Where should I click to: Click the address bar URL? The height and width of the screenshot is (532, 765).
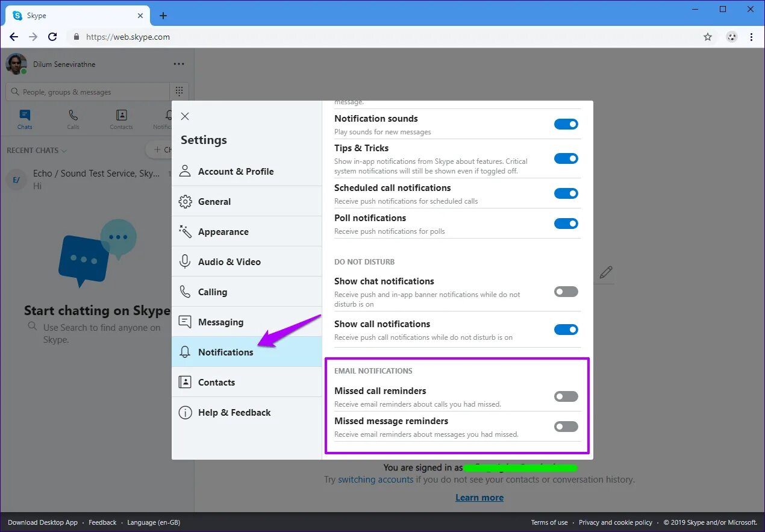click(x=128, y=37)
